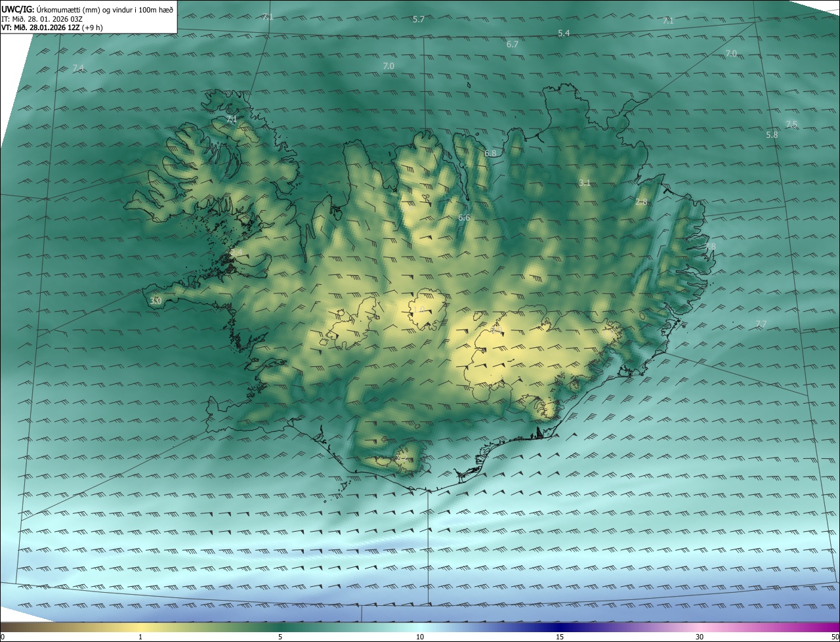Click the colour scale tick label '5'
Screen dimensions: 840x642
pos(280,637)
